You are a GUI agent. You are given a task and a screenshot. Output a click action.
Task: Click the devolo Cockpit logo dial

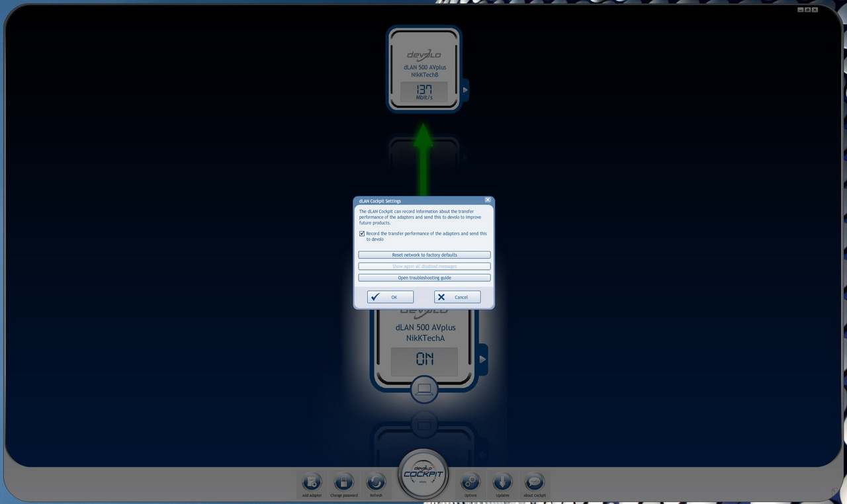(423, 474)
